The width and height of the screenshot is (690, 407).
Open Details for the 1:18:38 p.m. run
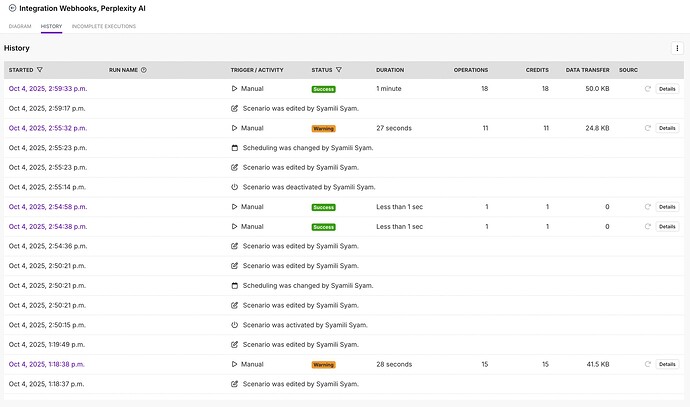(667, 364)
